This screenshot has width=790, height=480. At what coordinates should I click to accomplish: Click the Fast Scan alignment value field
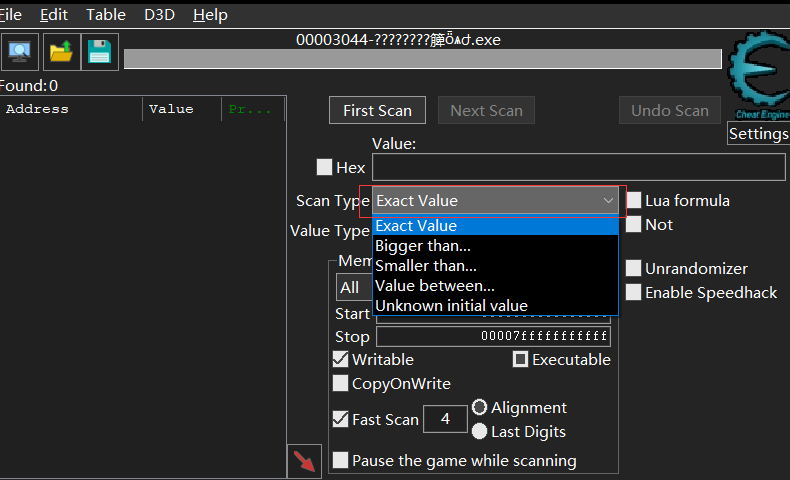point(445,419)
